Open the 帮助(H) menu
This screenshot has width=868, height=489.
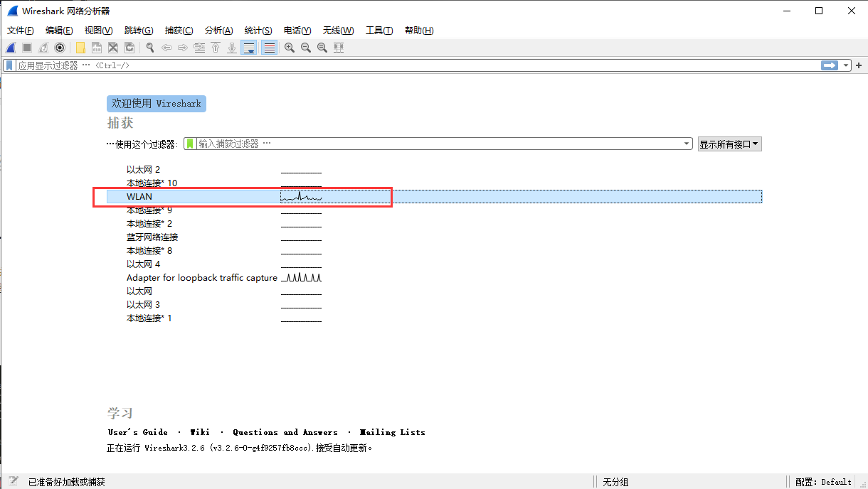point(419,31)
